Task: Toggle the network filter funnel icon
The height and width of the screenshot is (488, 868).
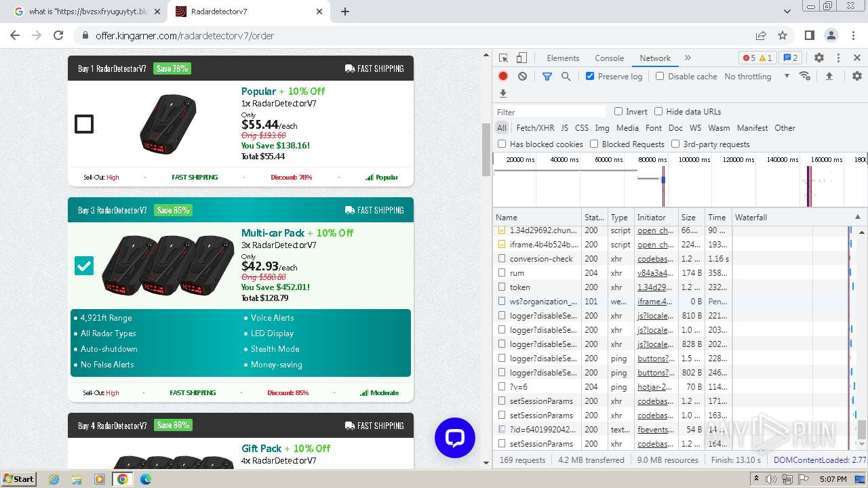Action: pos(547,77)
